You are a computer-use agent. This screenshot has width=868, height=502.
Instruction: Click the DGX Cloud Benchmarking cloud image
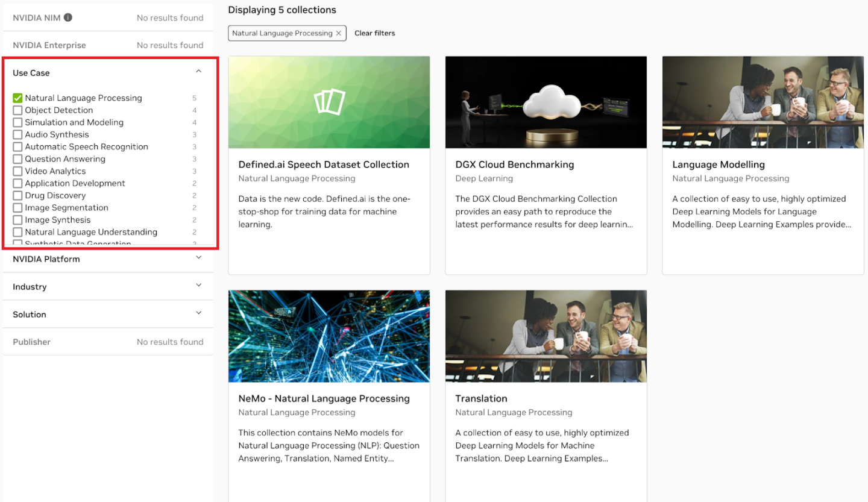(x=546, y=102)
